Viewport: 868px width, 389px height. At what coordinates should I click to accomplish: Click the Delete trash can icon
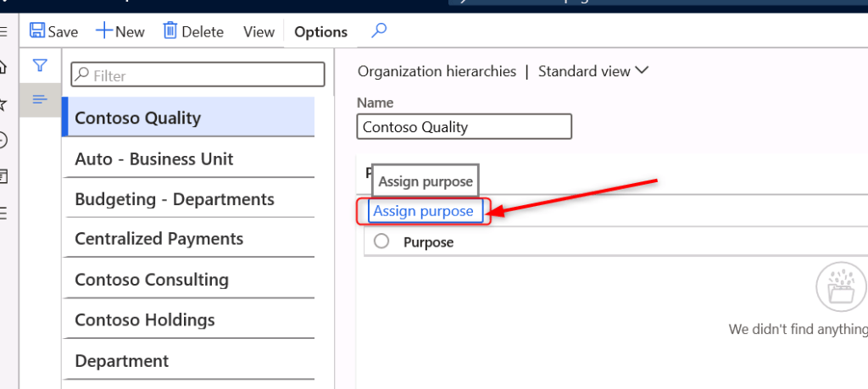170,31
